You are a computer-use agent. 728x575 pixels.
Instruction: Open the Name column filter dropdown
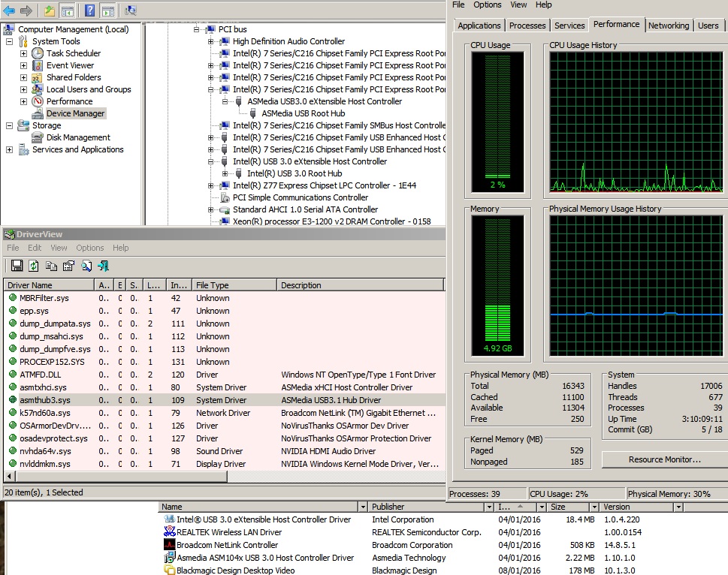(363, 507)
